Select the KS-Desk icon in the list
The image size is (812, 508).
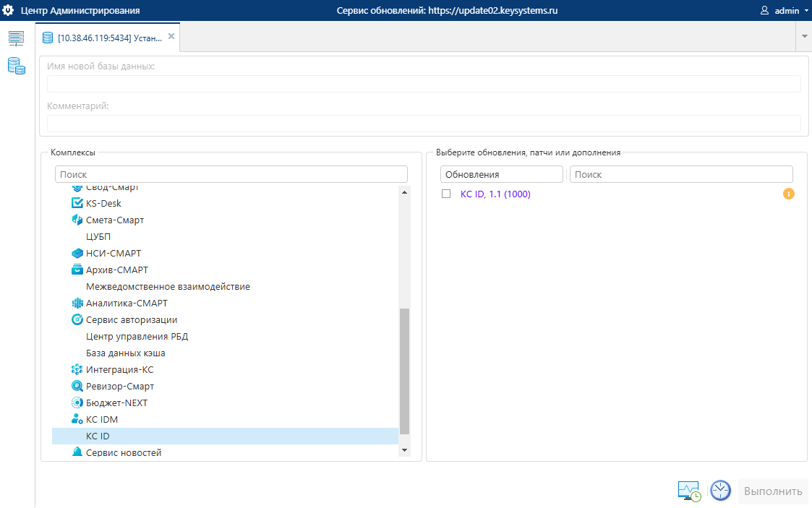point(77,203)
